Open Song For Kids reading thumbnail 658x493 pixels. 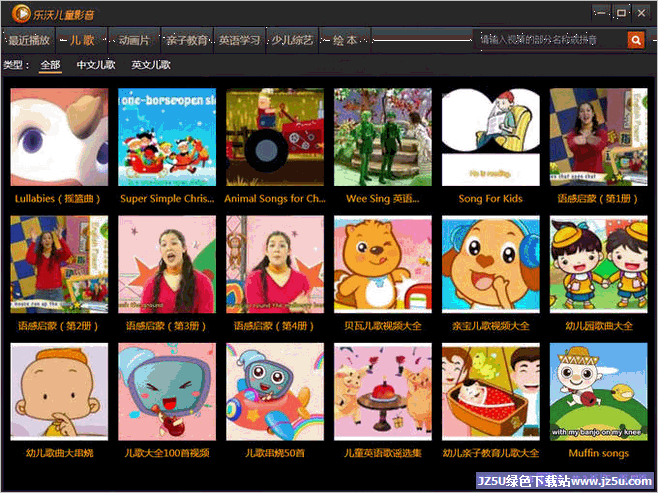tap(491, 137)
